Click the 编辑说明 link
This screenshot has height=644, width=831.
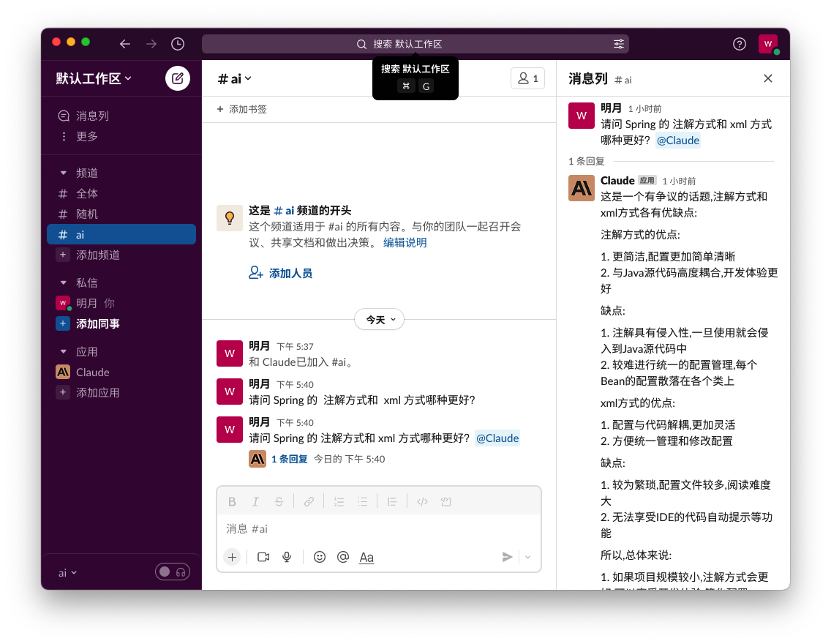pos(405,243)
